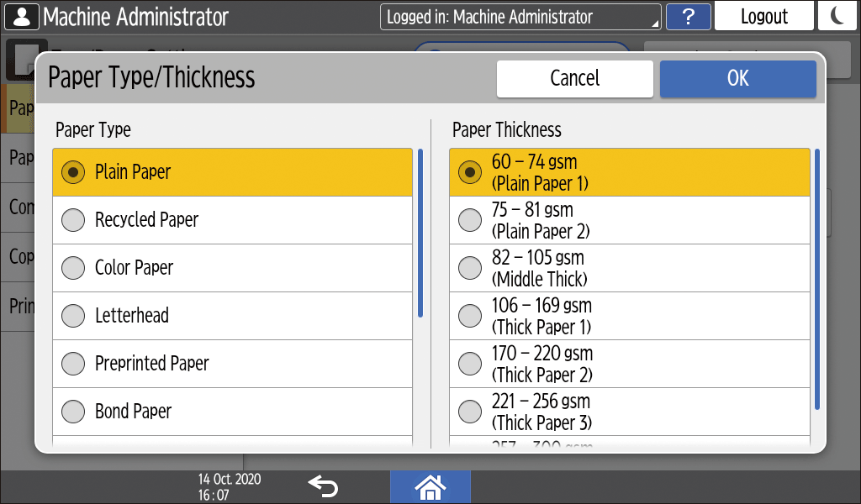Select 170 – 220 gsm Thick Paper 2
This screenshot has height=504, width=861.
470,364
